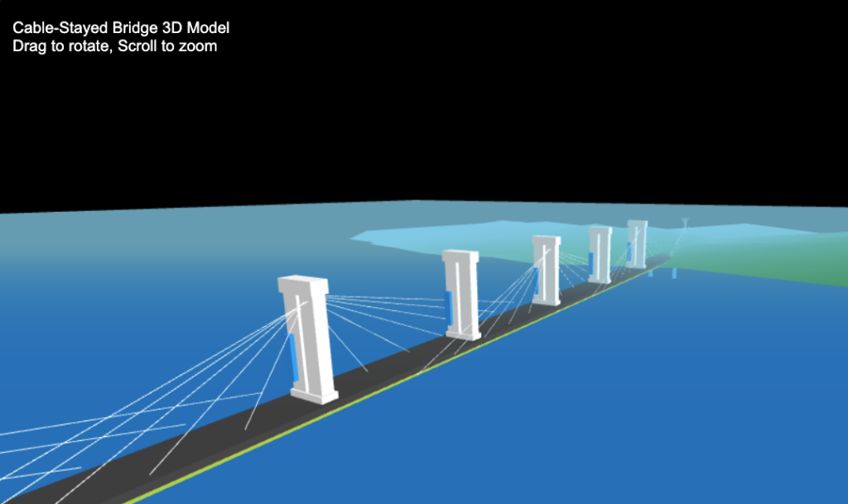Image resolution: width=848 pixels, height=504 pixels.
Task: Click the blue panel on the nearest tower
Action: [294, 356]
